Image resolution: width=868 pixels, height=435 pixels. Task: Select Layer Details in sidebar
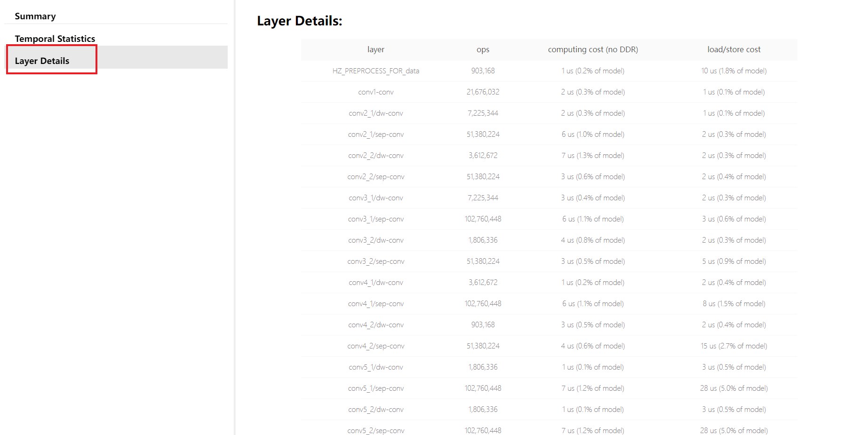42,61
